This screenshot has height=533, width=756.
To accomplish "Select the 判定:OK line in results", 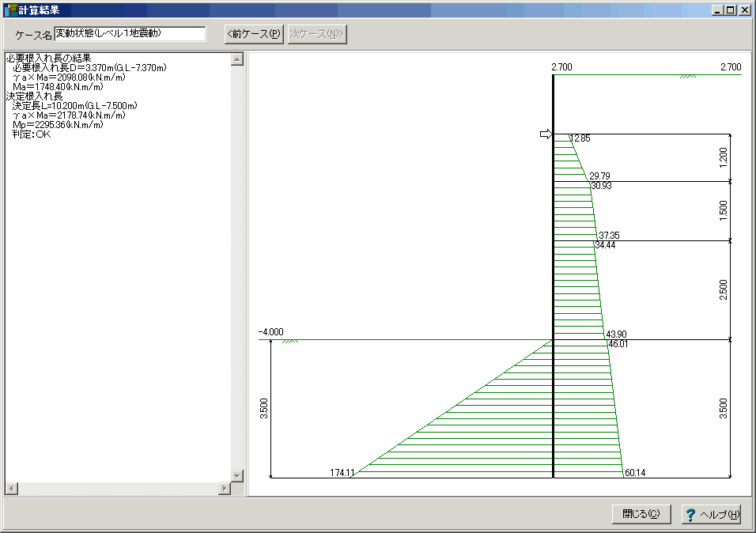I will (32, 134).
